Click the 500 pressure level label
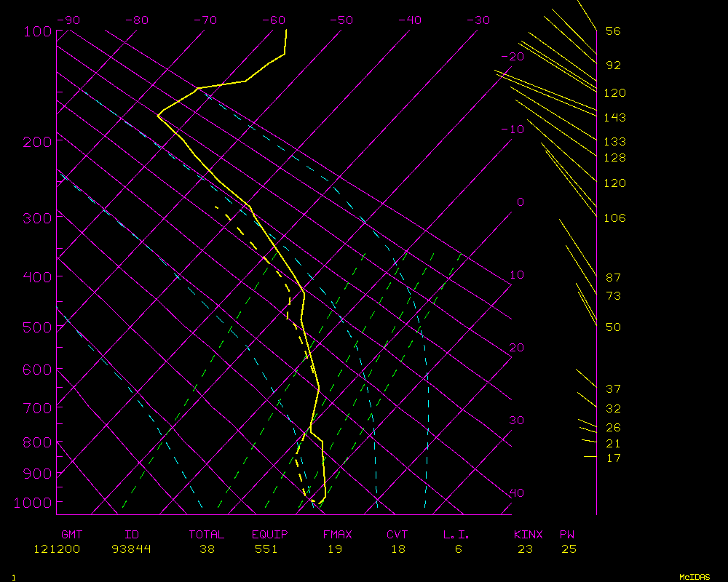The width and height of the screenshot is (728, 582). tap(36, 327)
